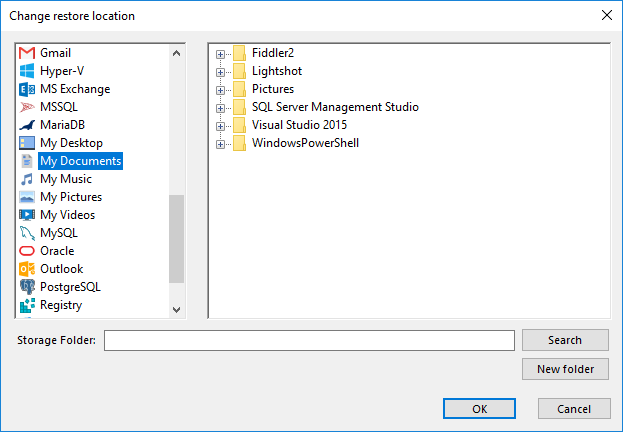623x432 pixels.
Task: Expand the Fiddler2 tree node
Action: click(x=221, y=54)
